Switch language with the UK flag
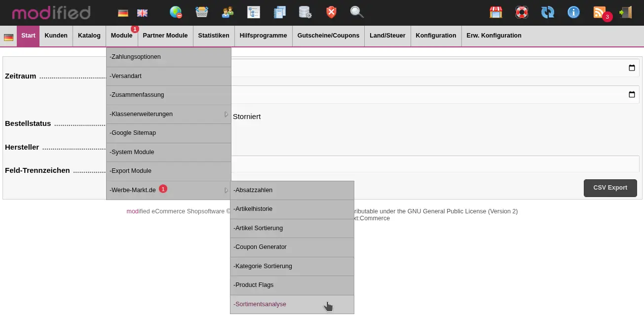Screen dimensions: 644x323 142,13
